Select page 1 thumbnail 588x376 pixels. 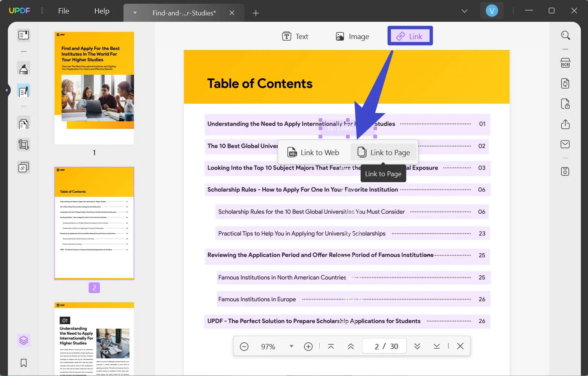[x=94, y=88]
